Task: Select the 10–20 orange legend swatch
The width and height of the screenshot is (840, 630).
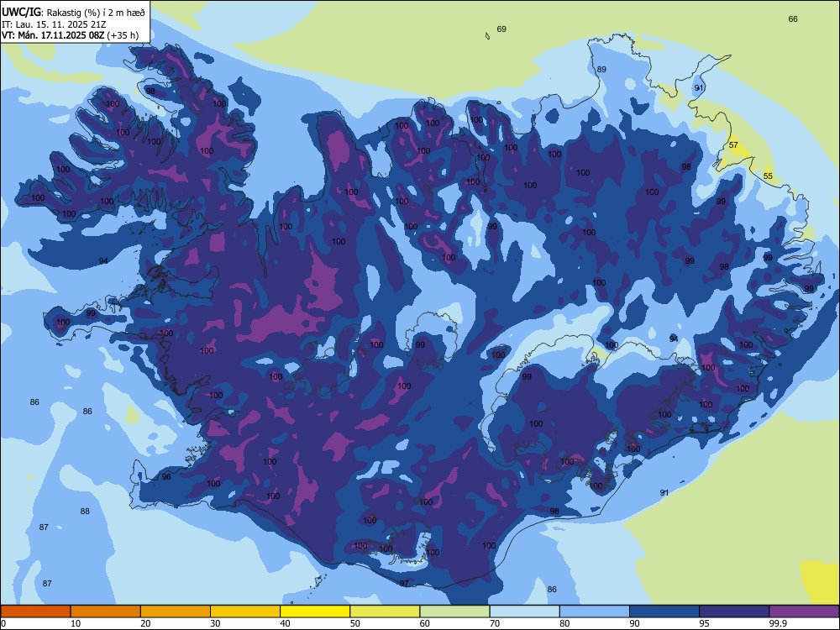Action: (x=106, y=612)
